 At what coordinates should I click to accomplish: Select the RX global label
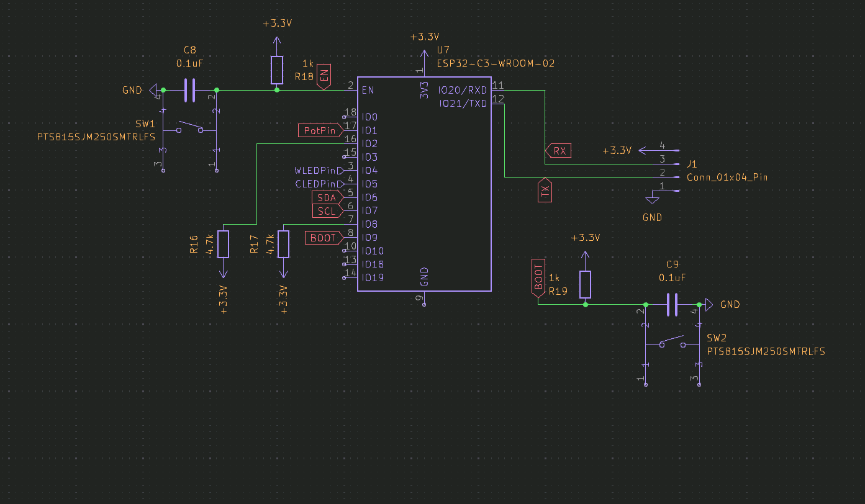click(559, 151)
